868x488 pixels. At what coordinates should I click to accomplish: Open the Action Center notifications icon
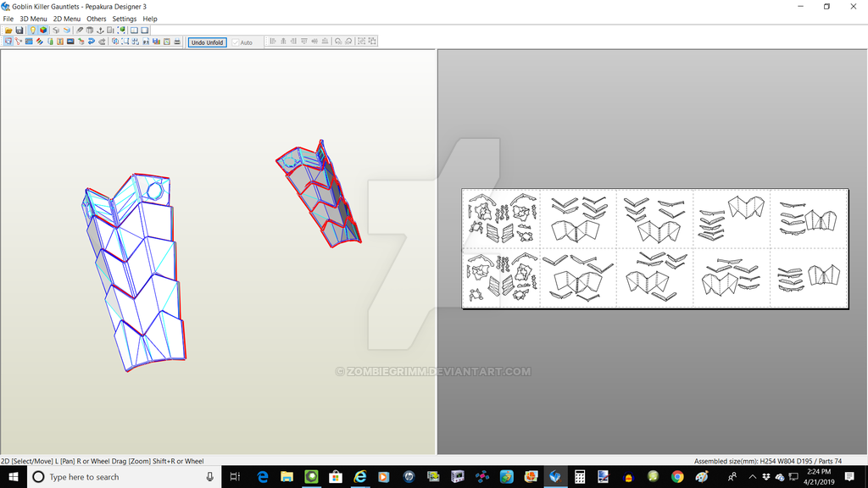pos(849,476)
